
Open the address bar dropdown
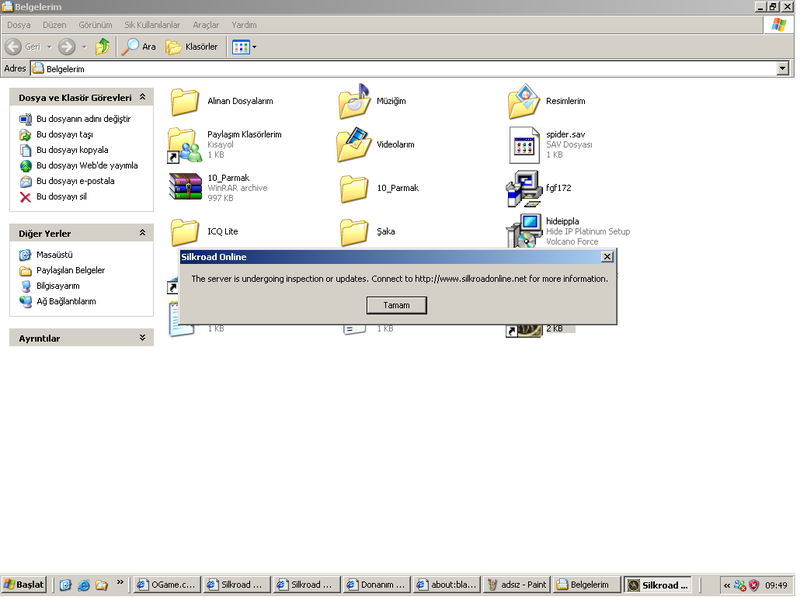782,69
